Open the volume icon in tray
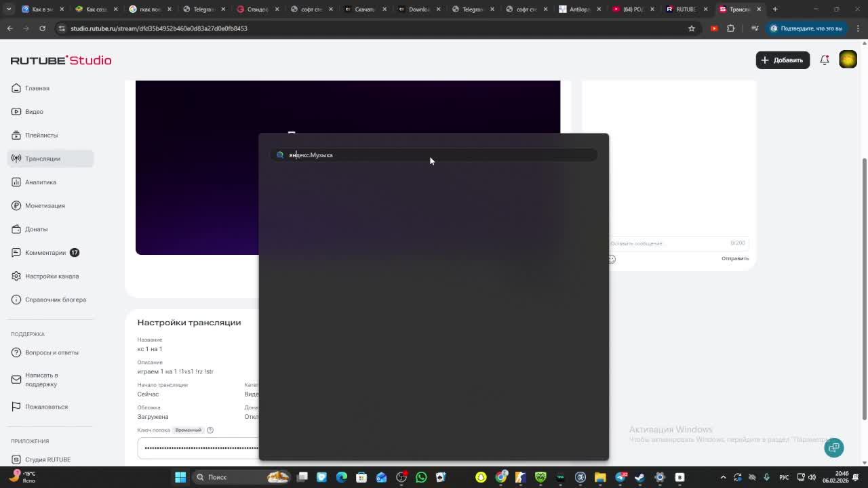Screen dimensions: 868x488 812,477
